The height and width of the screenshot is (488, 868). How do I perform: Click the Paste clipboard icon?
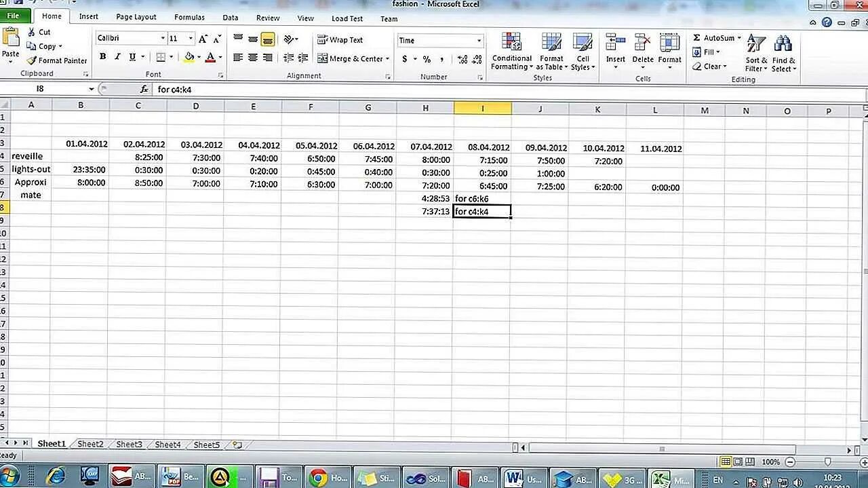[x=10, y=37]
